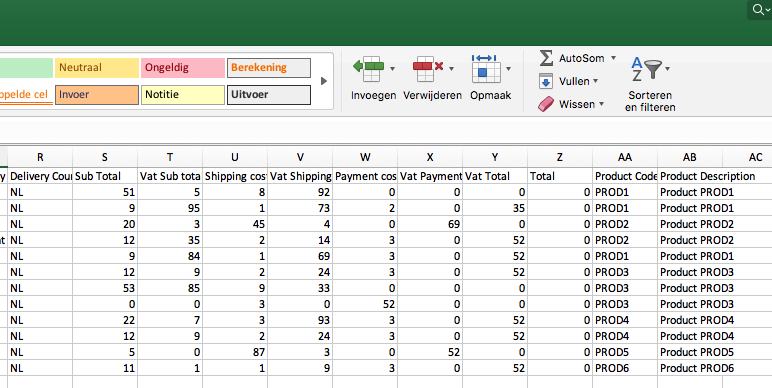This screenshot has height=388, width=772.
Task: Select column header Z
Action: pyautogui.click(x=560, y=158)
